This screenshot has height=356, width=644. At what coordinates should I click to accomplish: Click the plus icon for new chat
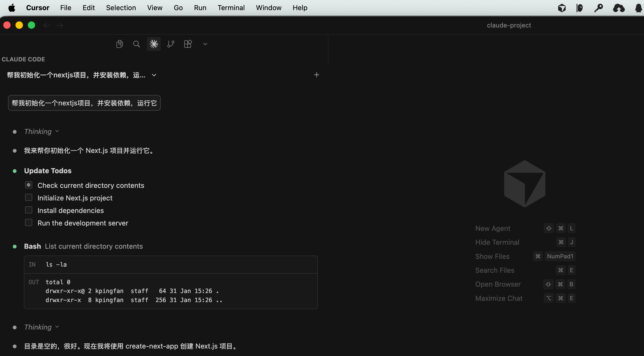pos(316,75)
